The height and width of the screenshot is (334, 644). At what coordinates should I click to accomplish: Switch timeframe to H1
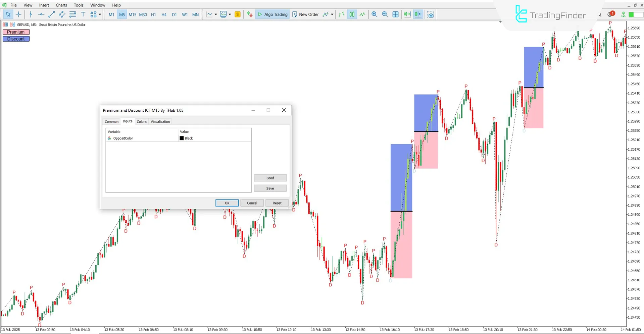point(153,14)
